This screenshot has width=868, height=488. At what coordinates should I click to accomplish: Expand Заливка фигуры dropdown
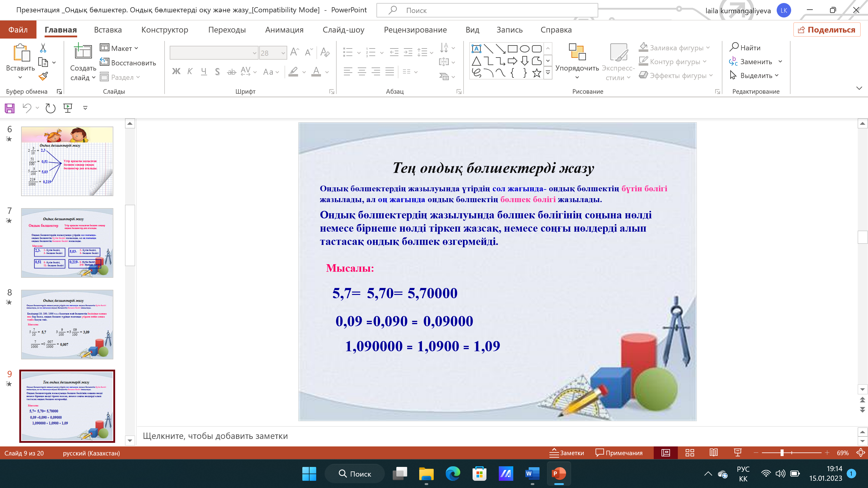708,48
